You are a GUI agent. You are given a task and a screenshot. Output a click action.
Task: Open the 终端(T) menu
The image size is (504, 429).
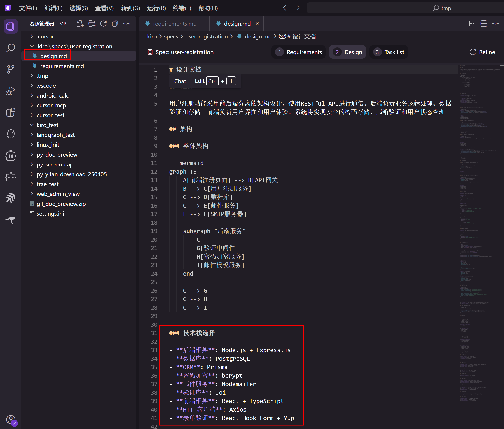182,8
